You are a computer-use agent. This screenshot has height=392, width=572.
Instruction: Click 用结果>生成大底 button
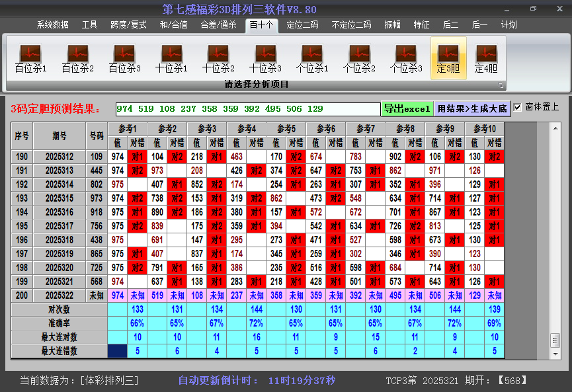point(472,108)
